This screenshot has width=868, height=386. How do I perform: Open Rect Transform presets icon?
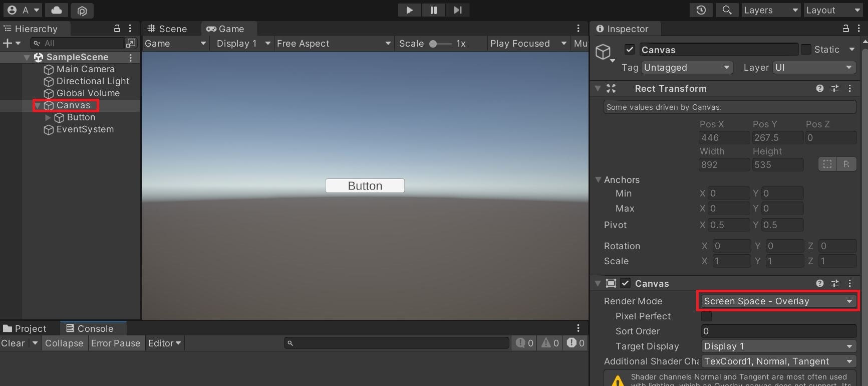835,88
